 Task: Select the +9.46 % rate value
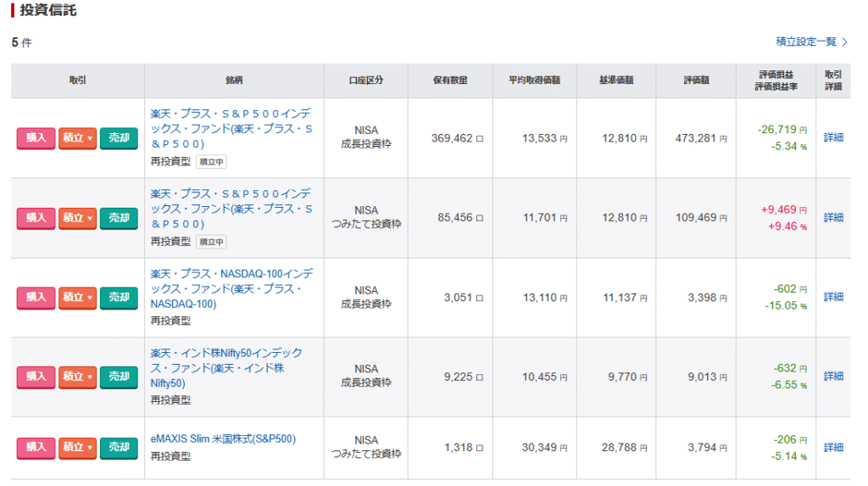787,226
